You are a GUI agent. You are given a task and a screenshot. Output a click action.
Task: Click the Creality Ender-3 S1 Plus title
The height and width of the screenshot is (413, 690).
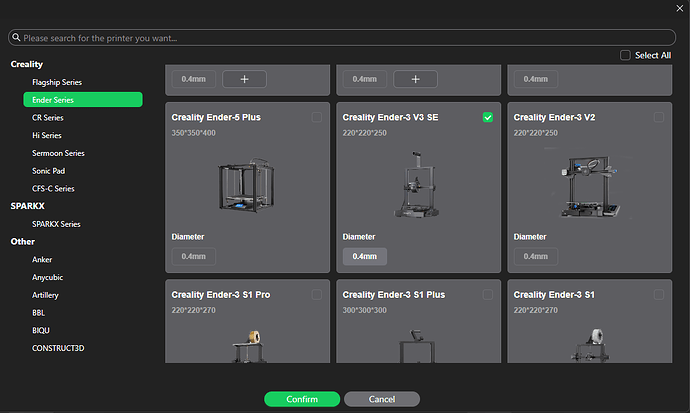coord(394,295)
